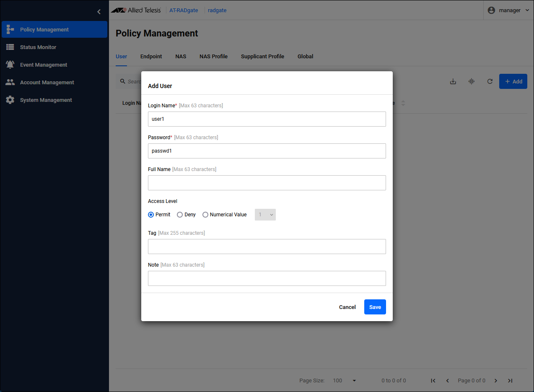Cancel the Add User dialog
Screen dimensions: 534x392
point(347,307)
